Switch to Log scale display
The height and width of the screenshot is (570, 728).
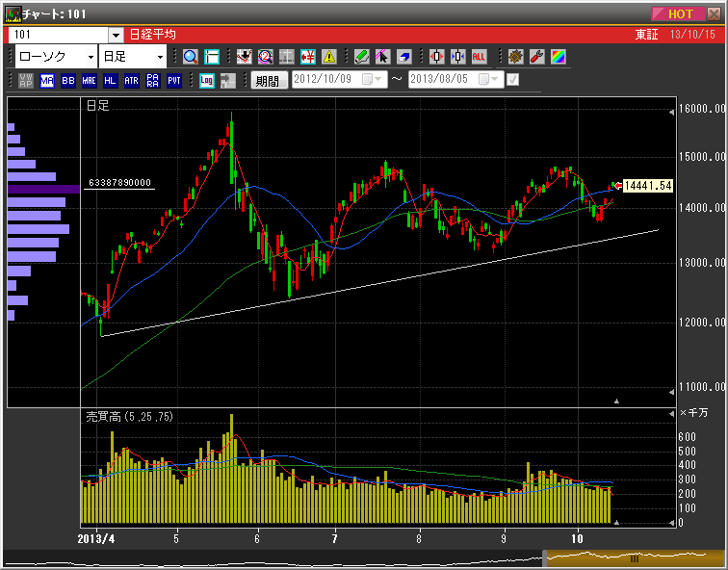pos(206,81)
